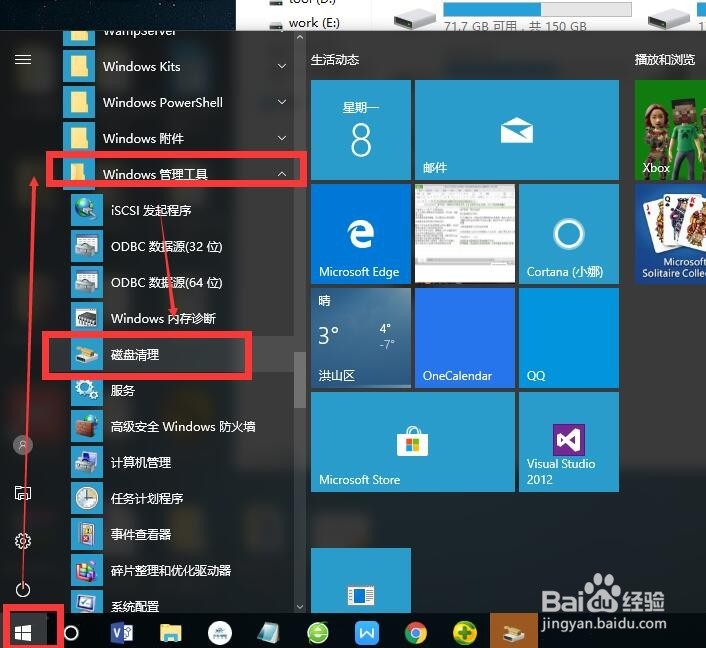Image resolution: width=706 pixels, height=648 pixels.
Task: Open the calendar tile showing 星期一 8
Action: point(361,130)
